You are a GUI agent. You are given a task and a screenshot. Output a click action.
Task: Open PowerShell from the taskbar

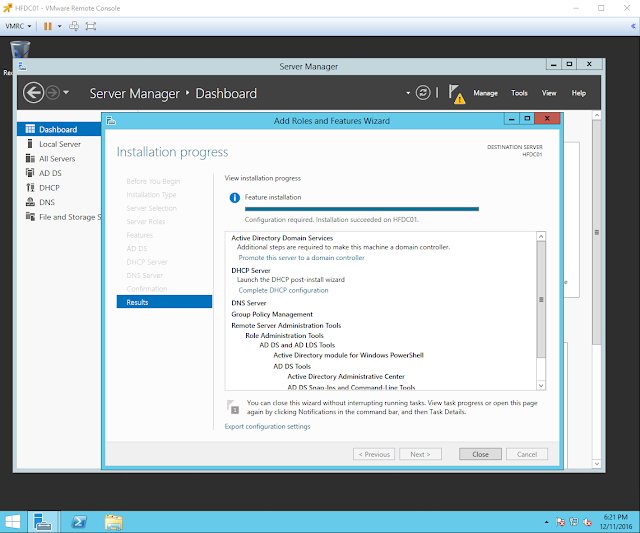78,522
